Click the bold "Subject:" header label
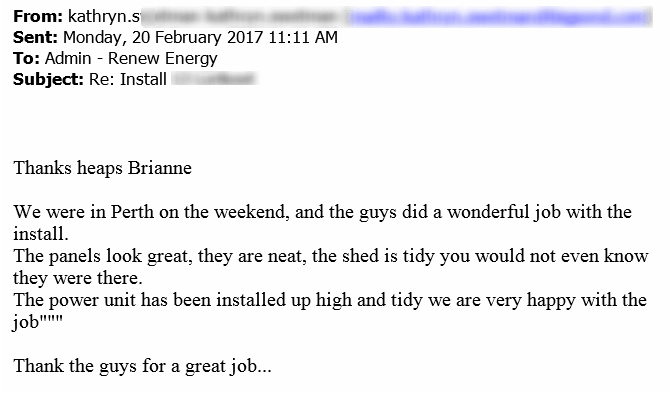 48,80
